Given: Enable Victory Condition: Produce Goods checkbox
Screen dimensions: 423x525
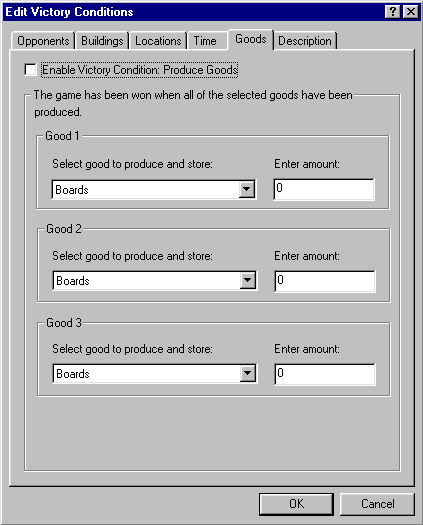Looking at the screenshot, I should [30, 70].
